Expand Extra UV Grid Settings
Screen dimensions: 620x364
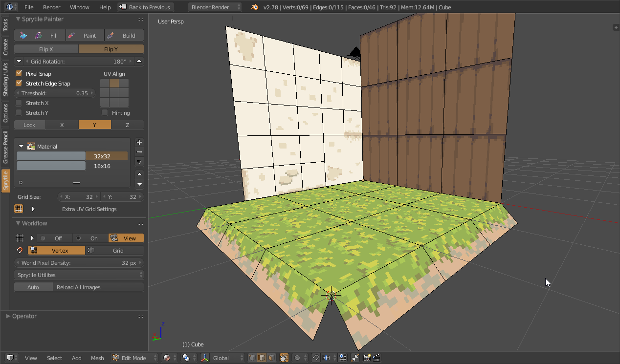point(33,209)
